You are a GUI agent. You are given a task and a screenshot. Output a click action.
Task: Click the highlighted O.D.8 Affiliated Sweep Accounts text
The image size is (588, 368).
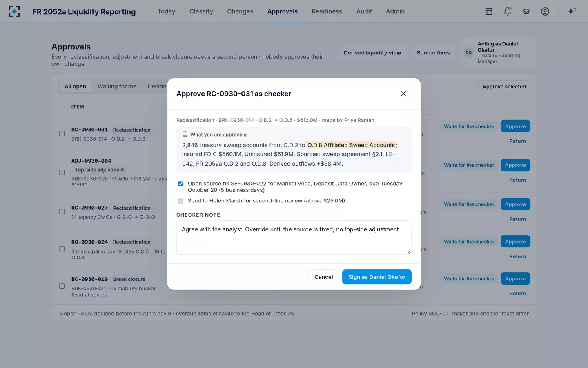351,145
